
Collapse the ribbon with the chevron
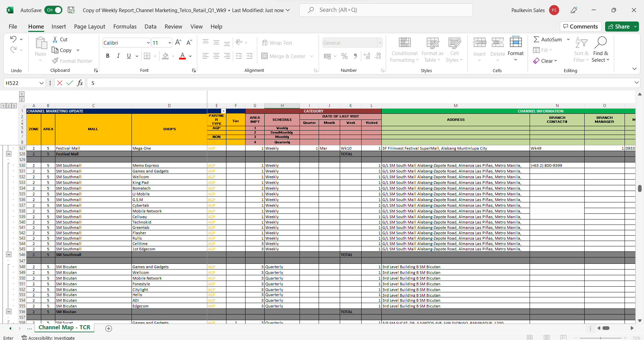coord(634,69)
